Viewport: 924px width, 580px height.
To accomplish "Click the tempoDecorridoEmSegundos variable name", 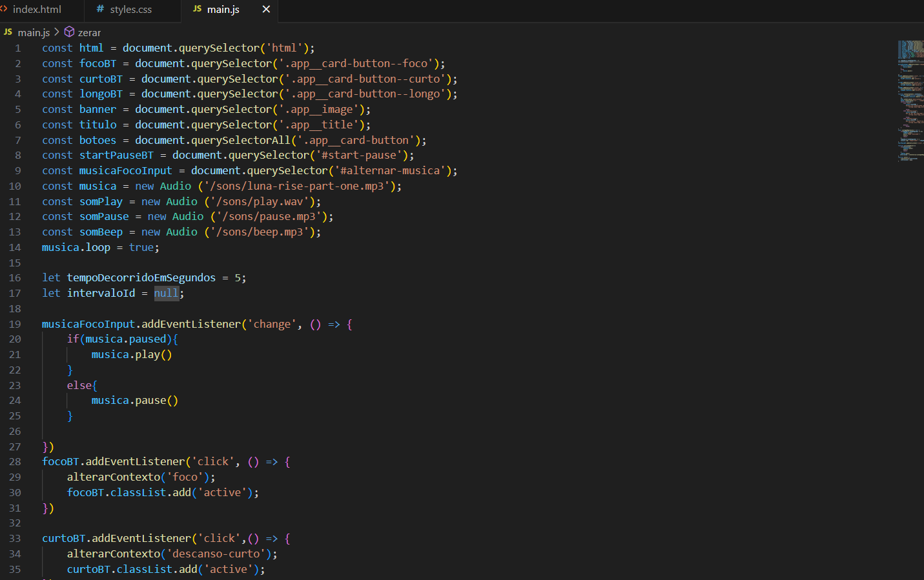I will pos(141,277).
